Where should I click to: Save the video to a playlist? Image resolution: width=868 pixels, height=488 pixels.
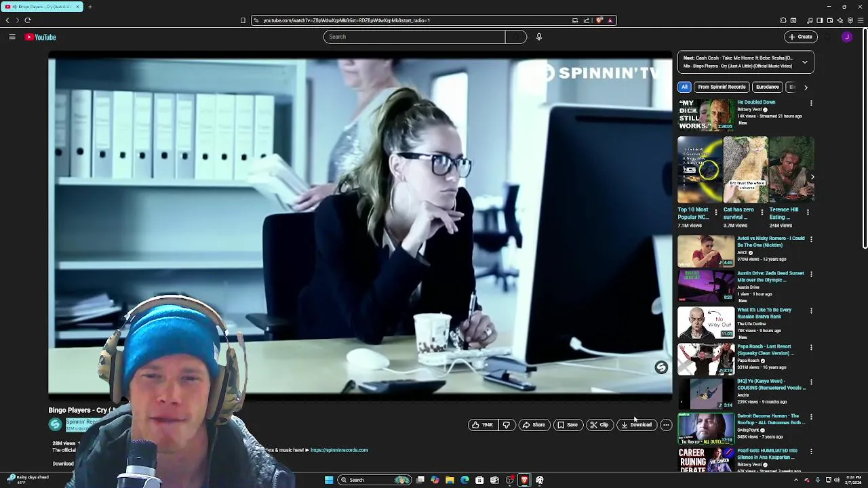[568, 425]
